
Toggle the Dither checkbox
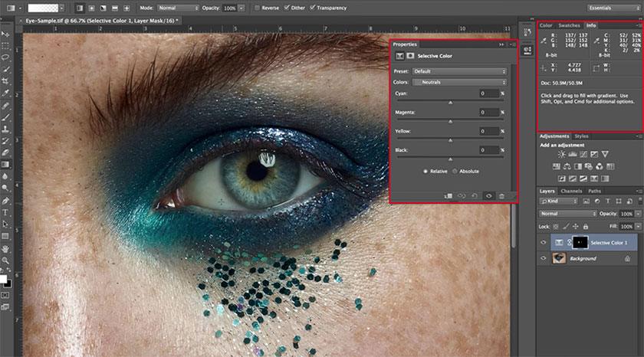(287, 7)
